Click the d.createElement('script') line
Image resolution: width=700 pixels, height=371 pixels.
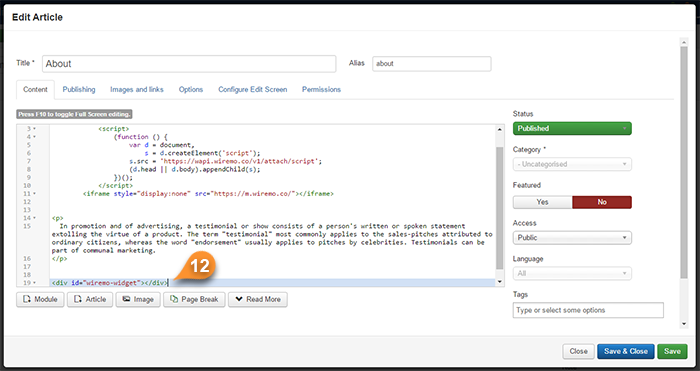202,153
